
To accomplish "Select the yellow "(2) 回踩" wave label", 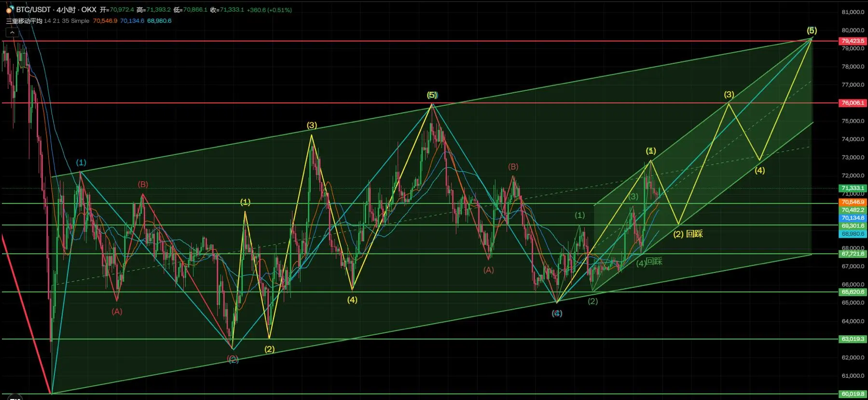I will pos(688,234).
